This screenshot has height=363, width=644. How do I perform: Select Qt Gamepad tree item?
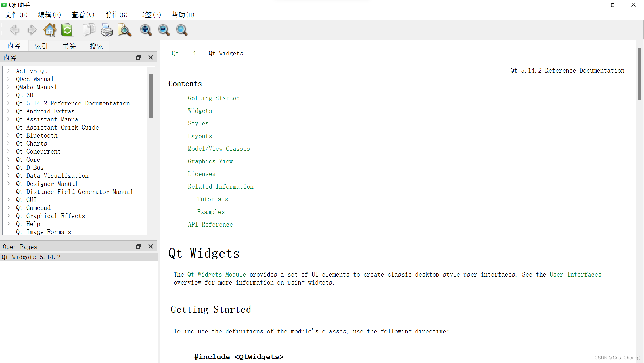point(33,208)
